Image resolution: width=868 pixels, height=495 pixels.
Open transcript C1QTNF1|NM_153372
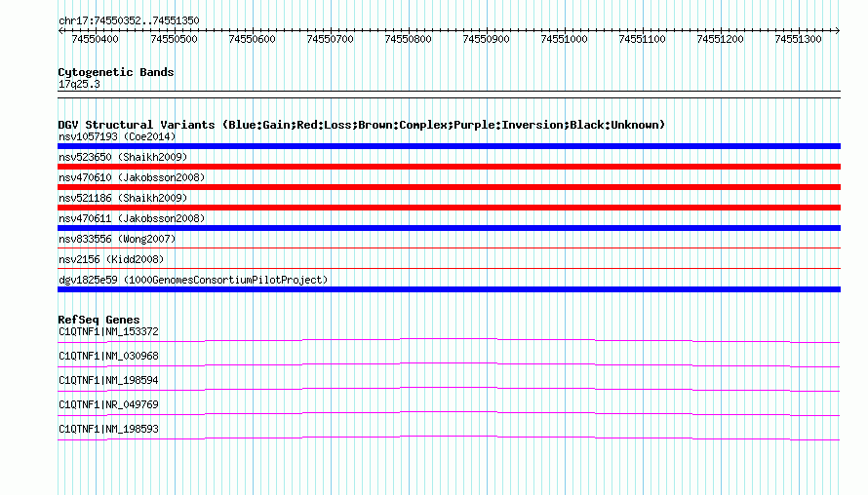pyautogui.click(x=108, y=332)
